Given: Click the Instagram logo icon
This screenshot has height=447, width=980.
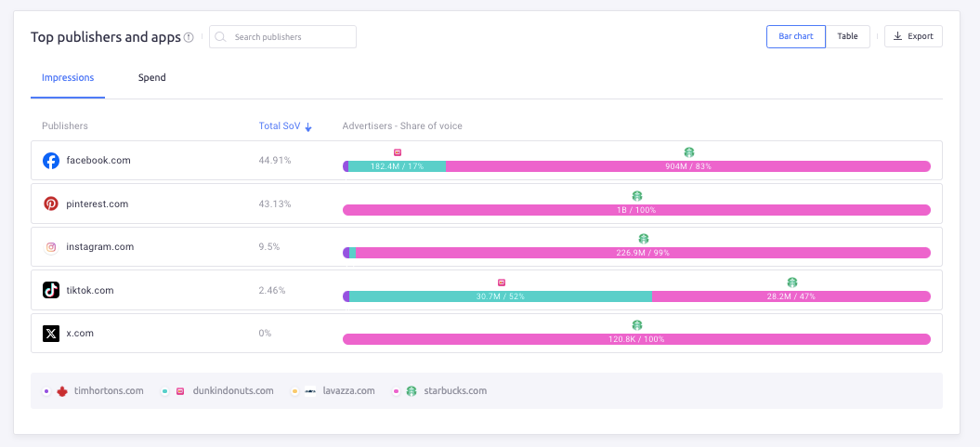Looking at the screenshot, I should pyautogui.click(x=50, y=247).
